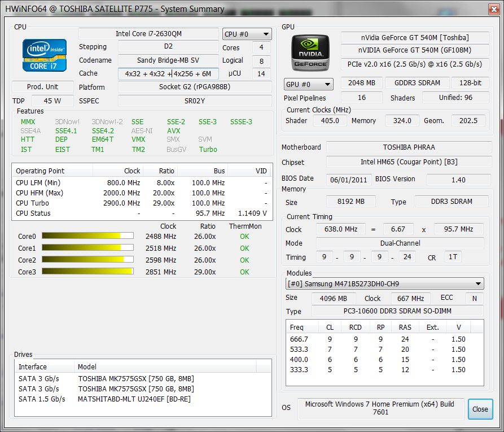Select the CPU LFM (Min) row
Image resolution: width=504 pixels, height=432 pixels.
coord(142,183)
